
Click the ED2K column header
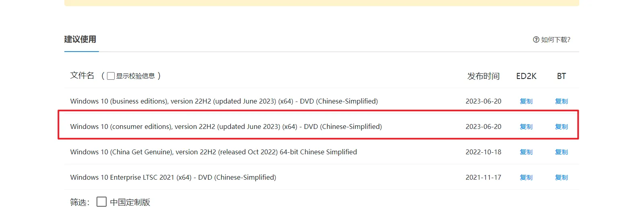[526, 76]
